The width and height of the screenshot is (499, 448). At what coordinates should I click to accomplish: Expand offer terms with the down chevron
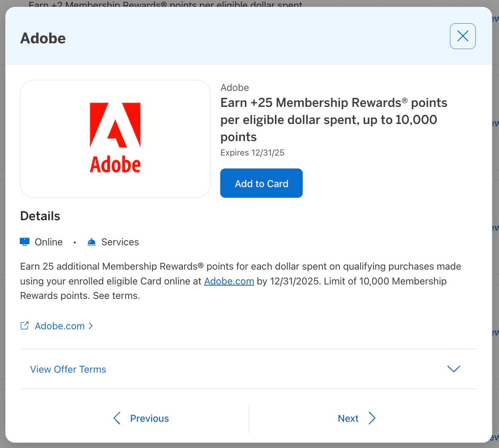[453, 369]
